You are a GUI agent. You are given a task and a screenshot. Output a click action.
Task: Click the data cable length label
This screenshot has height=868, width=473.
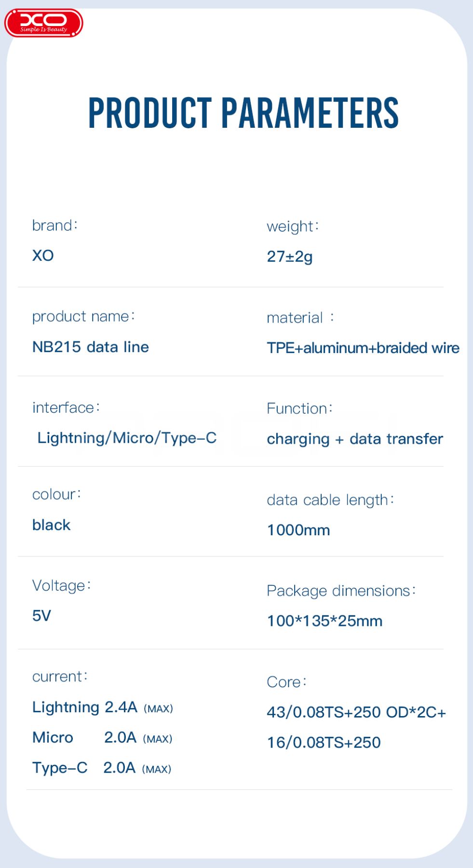click(331, 500)
